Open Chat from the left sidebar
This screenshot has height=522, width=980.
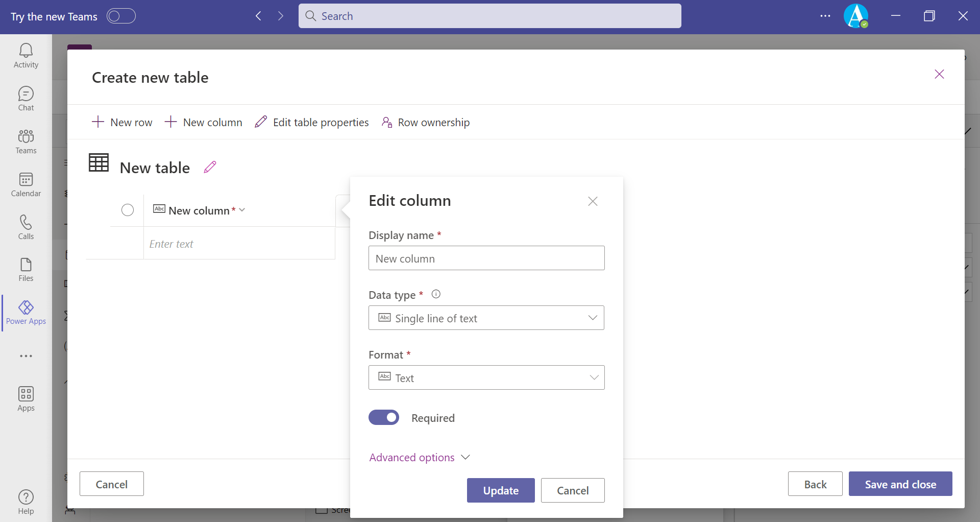click(x=26, y=99)
